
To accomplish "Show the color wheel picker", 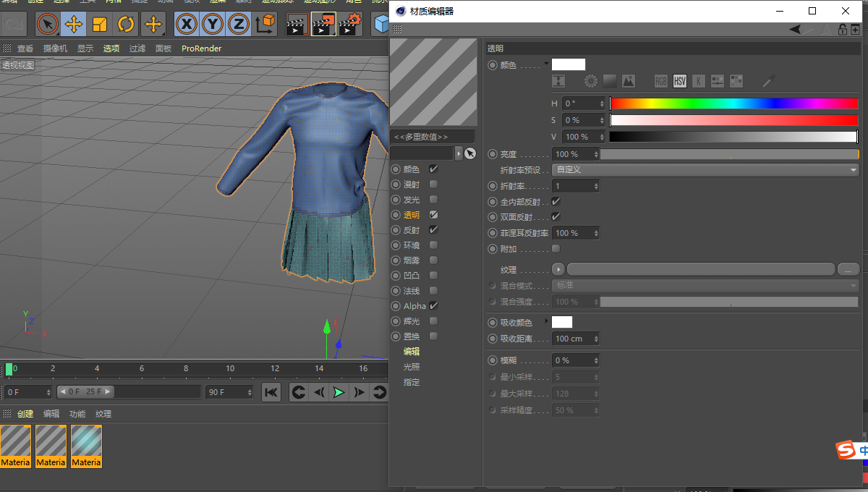I will (591, 81).
